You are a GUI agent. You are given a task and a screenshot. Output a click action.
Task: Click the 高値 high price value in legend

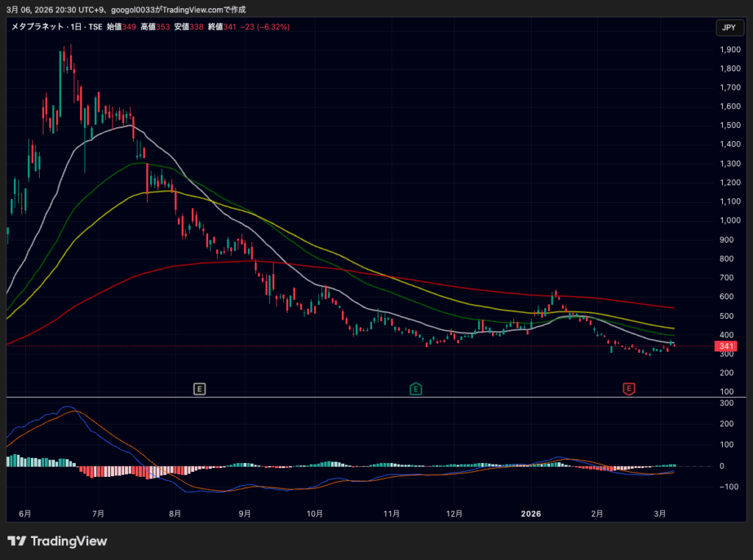(164, 27)
